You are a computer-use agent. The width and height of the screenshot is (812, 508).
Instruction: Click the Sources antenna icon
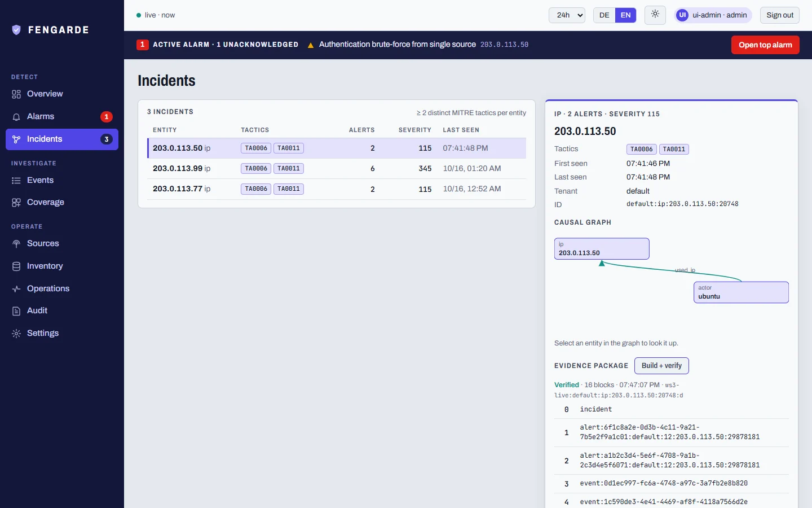point(16,244)
